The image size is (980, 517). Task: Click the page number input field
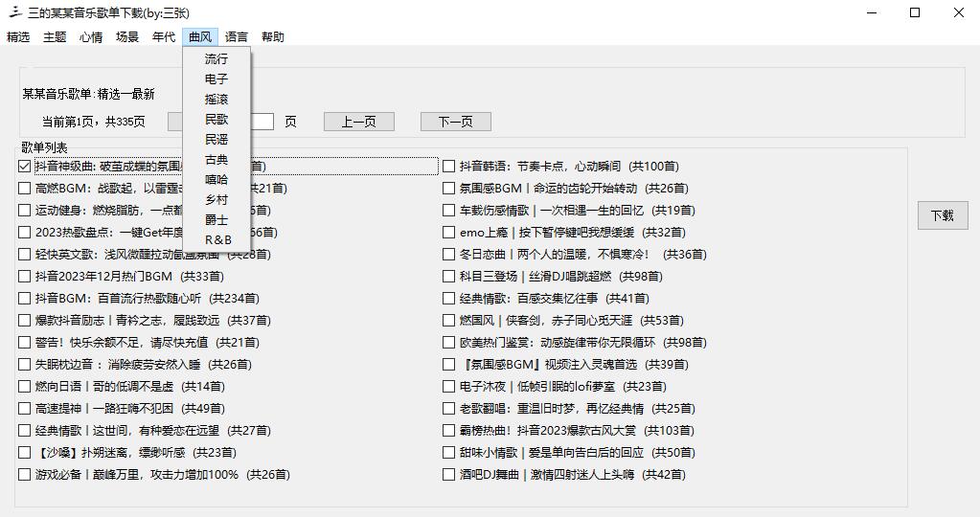(262, 122)
